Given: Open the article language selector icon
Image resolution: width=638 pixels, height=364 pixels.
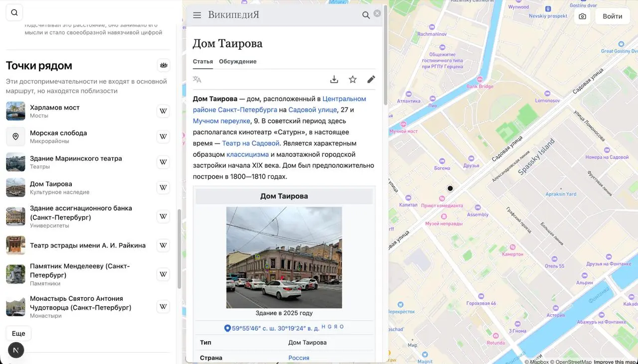Looking at the screenshot, I should (197, 79).
